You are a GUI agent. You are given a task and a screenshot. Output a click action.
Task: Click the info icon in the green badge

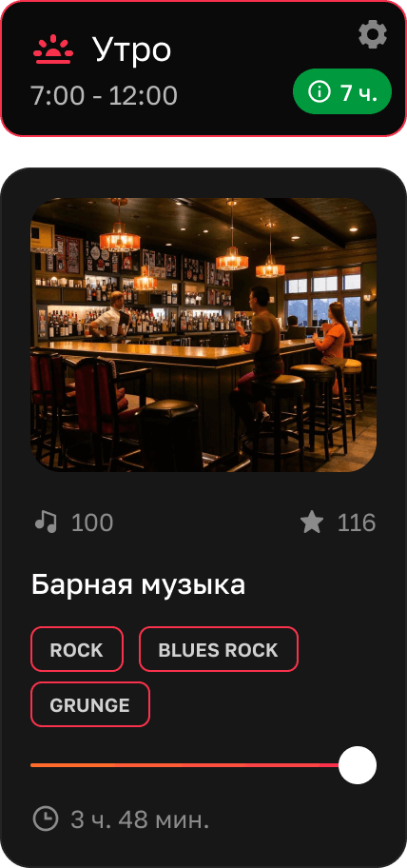click(320, 92)
